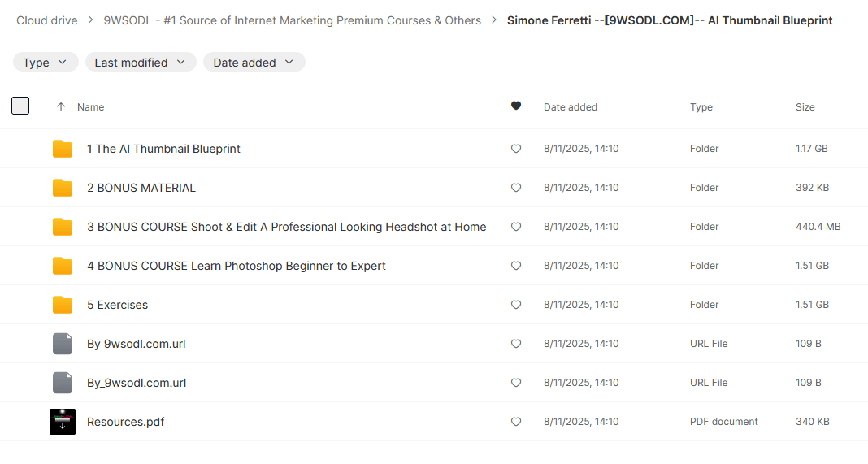Image resolution: width=868 pixels, height=464 pixels.
Task: Go to Cloud drive in breadcrumb
Action: [x=47, y=20]
